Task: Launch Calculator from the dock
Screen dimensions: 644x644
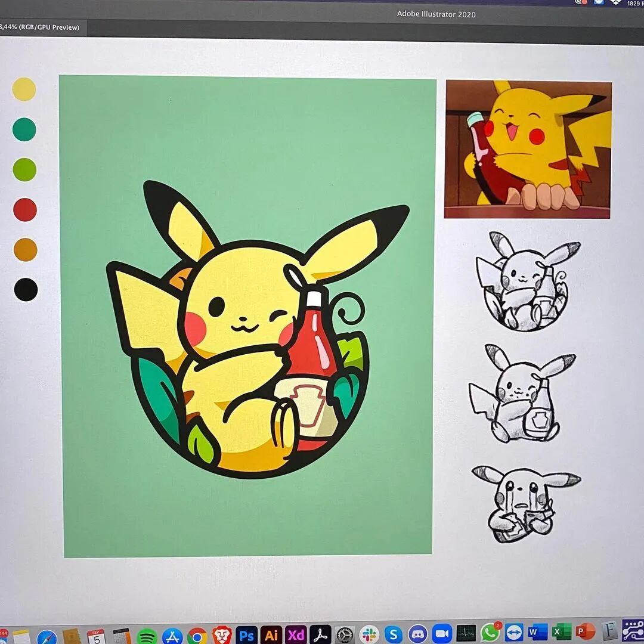Action: 122,636
